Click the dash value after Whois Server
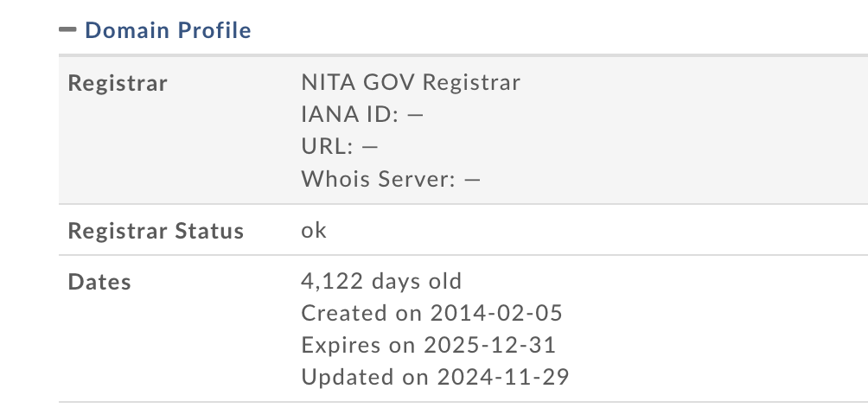 coord(472,180)
